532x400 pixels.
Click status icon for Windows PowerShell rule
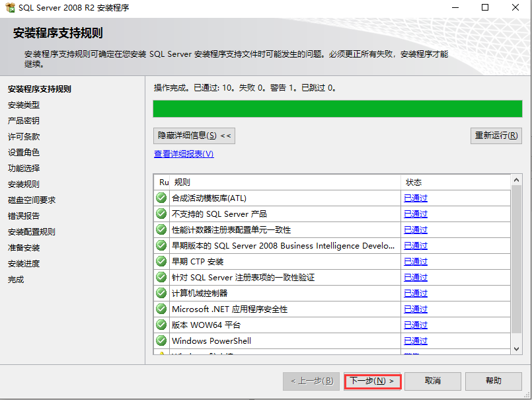pos(159,340)
